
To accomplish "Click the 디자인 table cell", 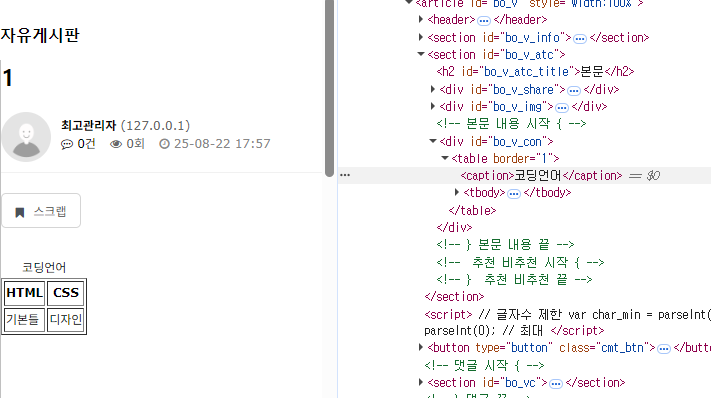I will 66,320.
